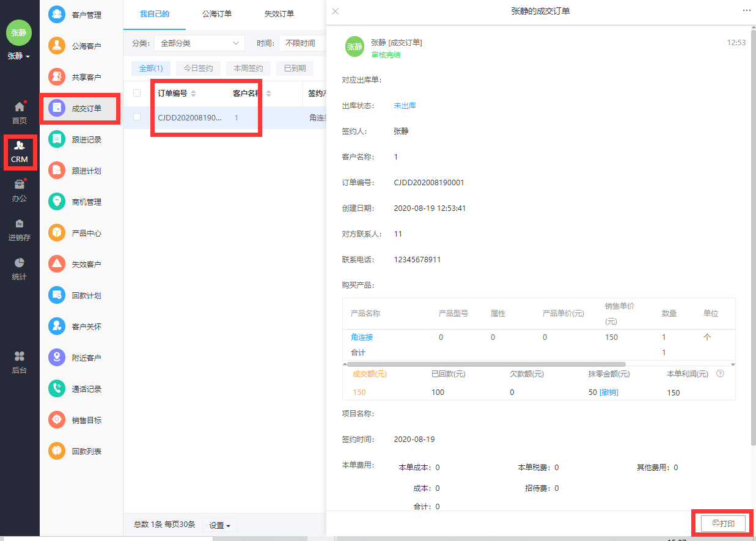The width and height of the screenshot is (756, 541).
Task: Click the green 张静 avatar in detail header
Action: click(355, 46)
